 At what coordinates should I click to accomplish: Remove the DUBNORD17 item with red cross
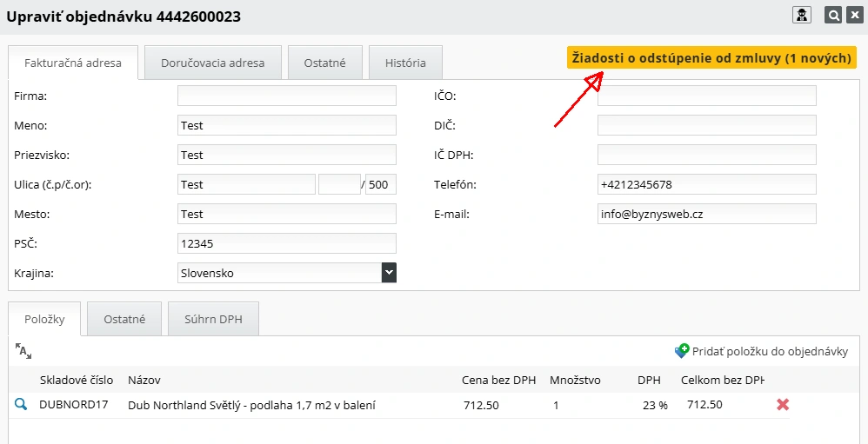[783, 405]
